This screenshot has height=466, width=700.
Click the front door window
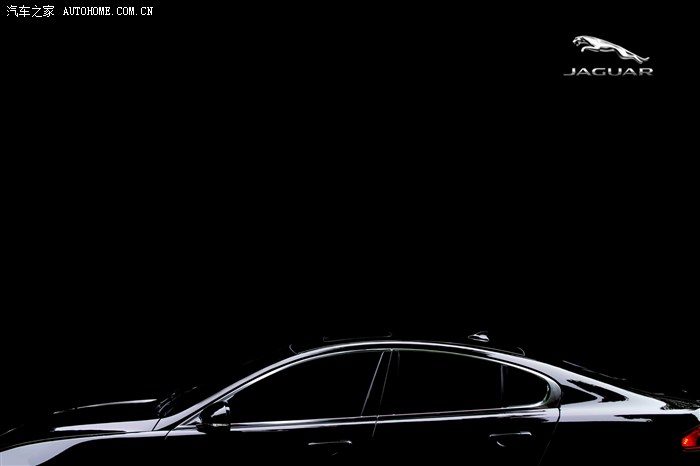tap(305, 388)
